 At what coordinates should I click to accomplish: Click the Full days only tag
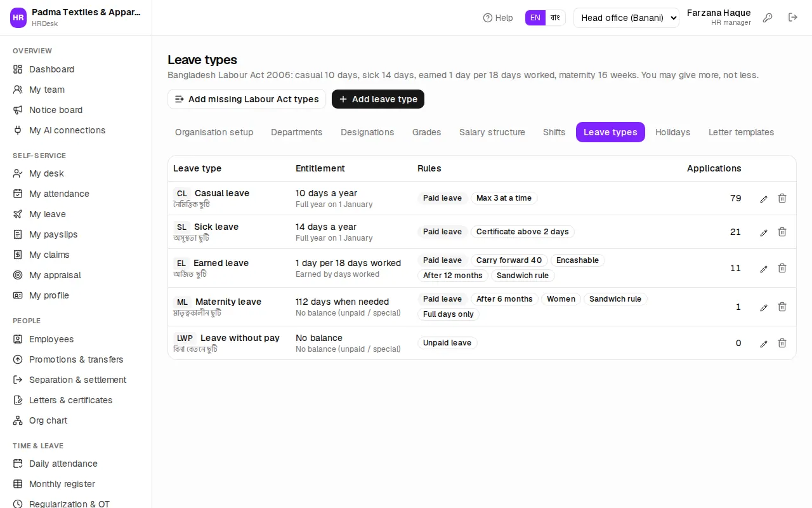(449, 314)
